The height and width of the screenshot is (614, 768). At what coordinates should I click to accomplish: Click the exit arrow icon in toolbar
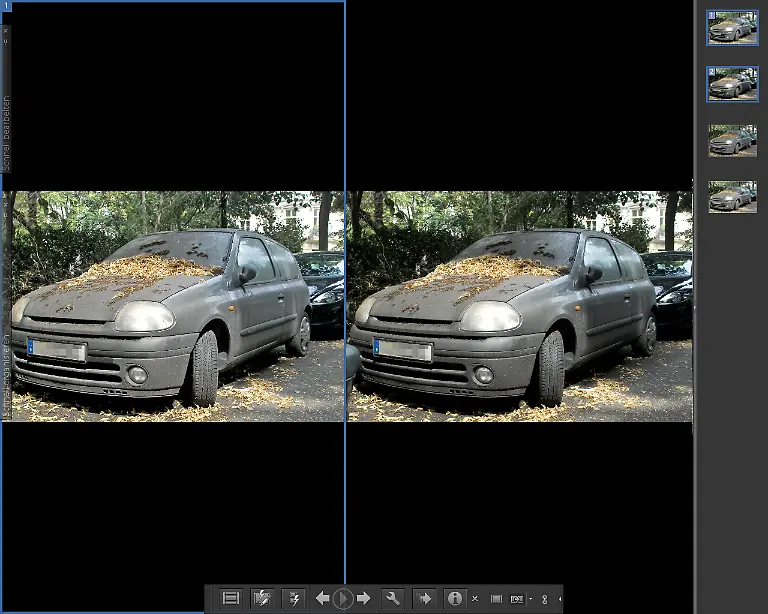pyautogui.click(x=424, y=598)
